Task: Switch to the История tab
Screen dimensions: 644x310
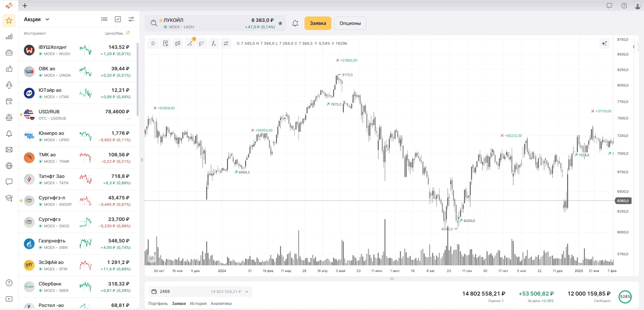Action: point(198,304)
